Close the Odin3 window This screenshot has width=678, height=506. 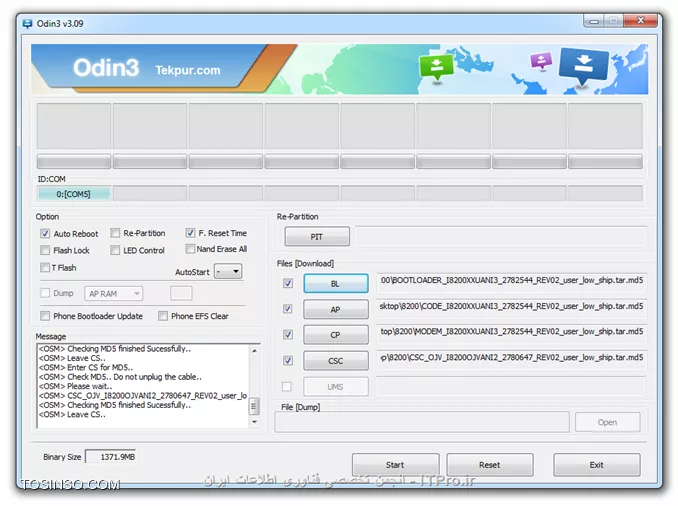point(641,21)
